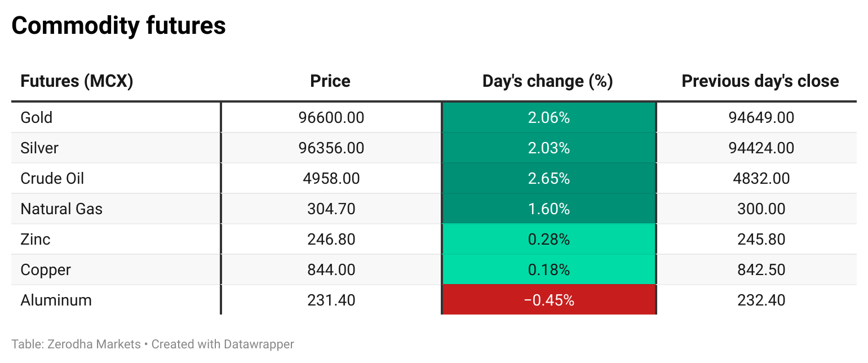Screen dimensions: 868x363
Task: Select the Copper row label
Action: [x=46, y=270]
